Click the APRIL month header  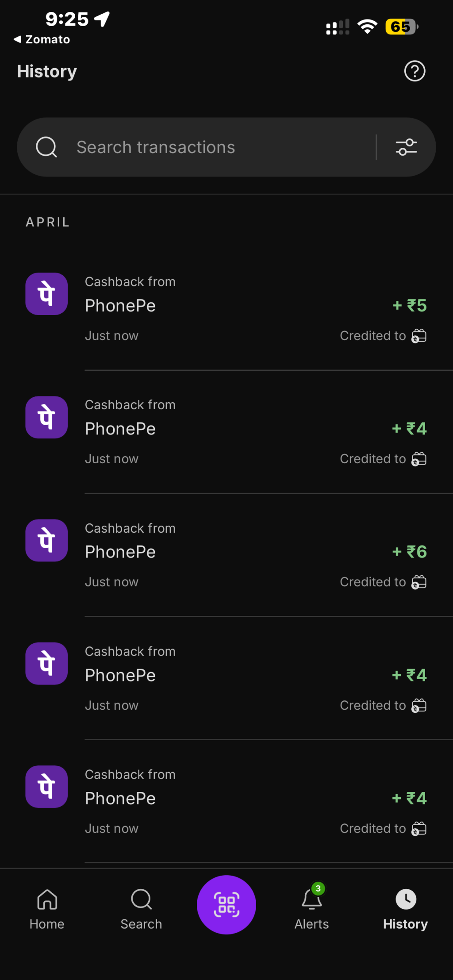(48, 222)
